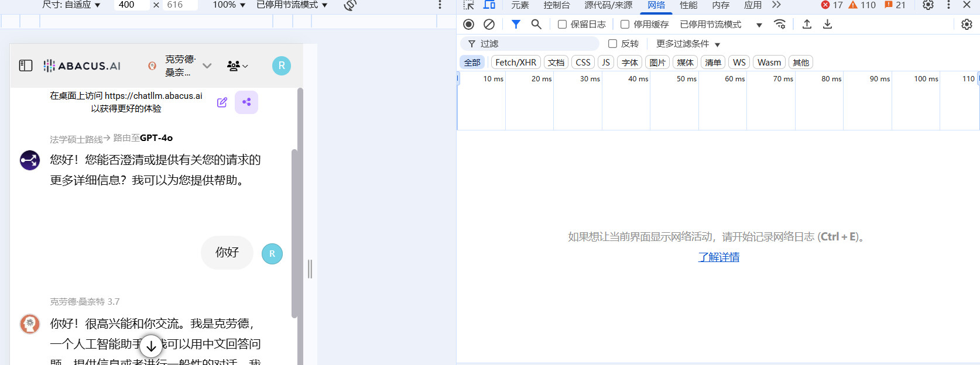The image size is (980, 365).
Task: Open the 了解详情 link
Action: click(718, 257)
